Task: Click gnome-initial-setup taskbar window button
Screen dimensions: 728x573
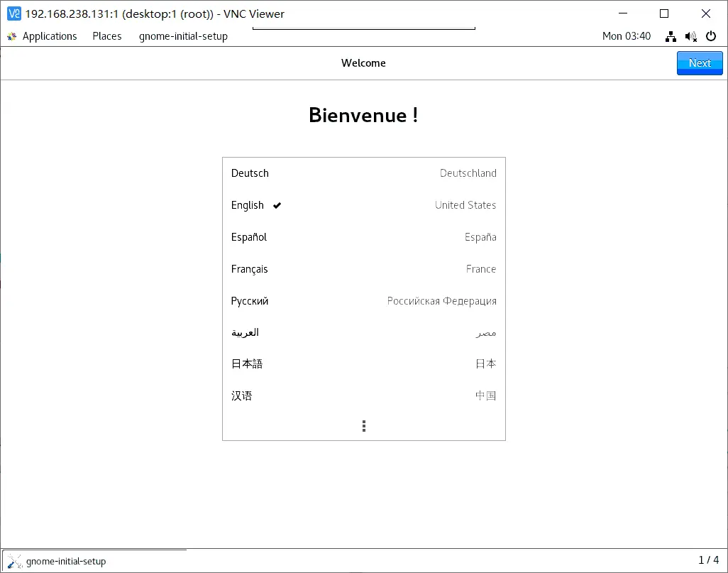Action: (94, 561)
